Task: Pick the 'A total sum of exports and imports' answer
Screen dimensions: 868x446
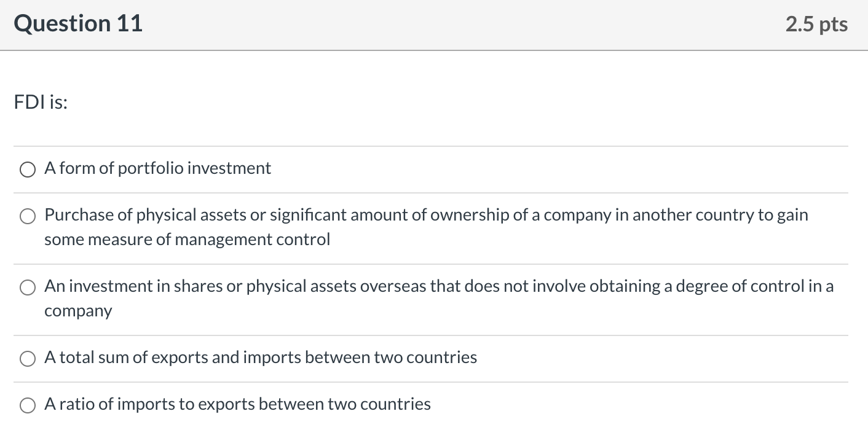Action: pyautogui.click(x=27, y=358)
